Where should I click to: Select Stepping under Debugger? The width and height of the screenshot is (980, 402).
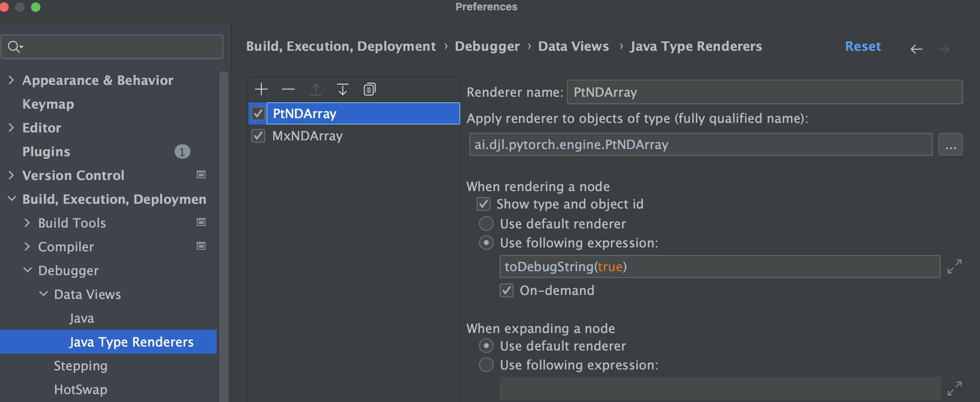(x=81, y=366)
